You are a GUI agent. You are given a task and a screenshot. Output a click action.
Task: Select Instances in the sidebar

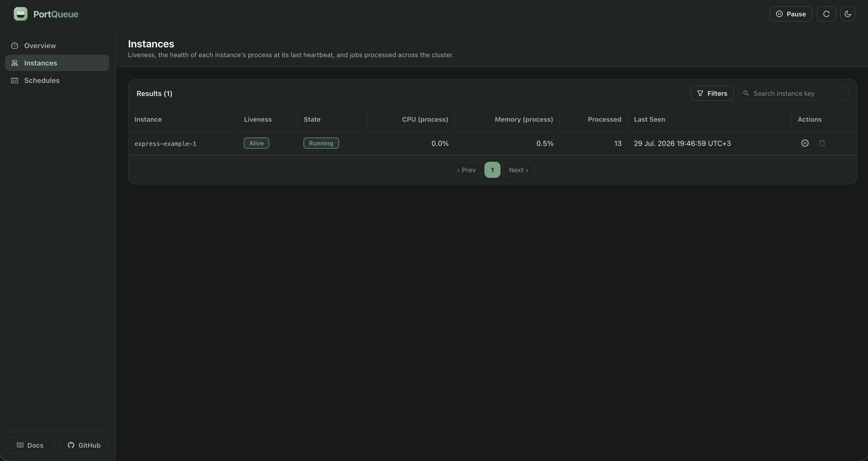57,63
